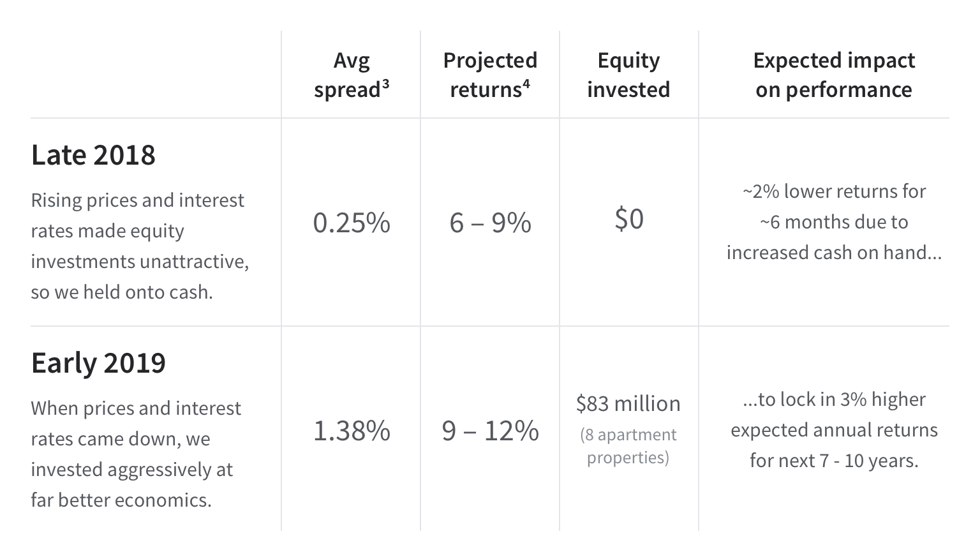Image resolution: width=980 pixels, height=559 pixels.
Task: Click the 0.25% average spread value
Action: tap(352, 223)
